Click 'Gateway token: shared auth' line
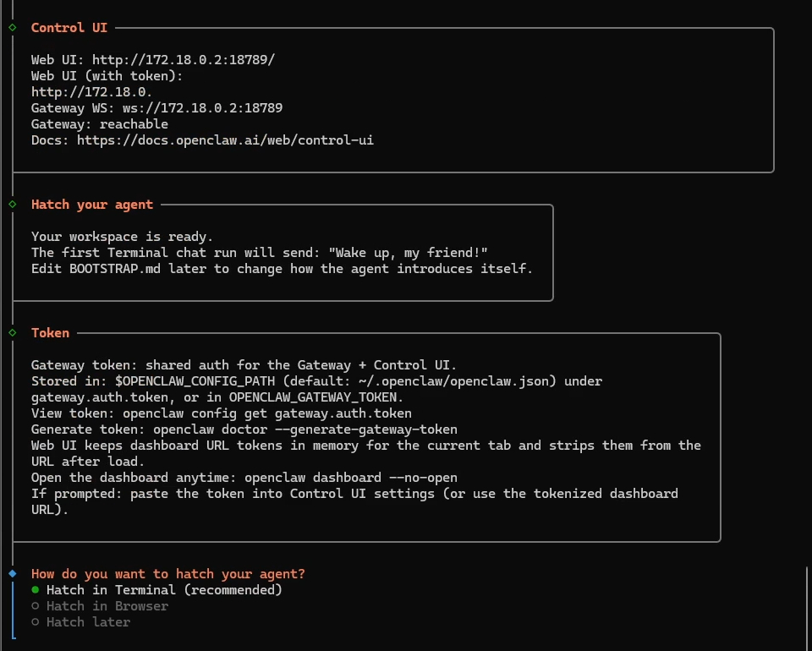The width and height of the screenshot is (812, 651). [244, 365]
